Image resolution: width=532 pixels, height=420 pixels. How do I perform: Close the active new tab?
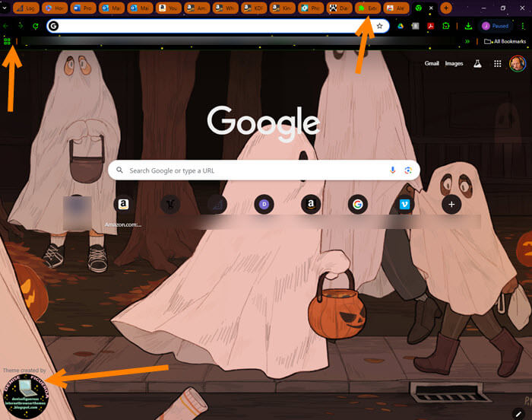tap(431, 8)
